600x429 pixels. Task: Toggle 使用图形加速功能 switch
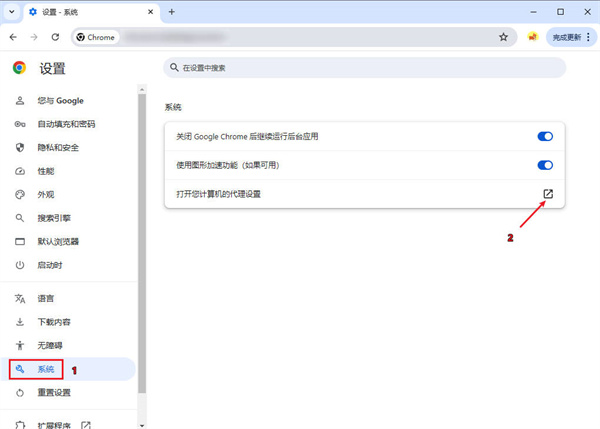tap(545, 165)
